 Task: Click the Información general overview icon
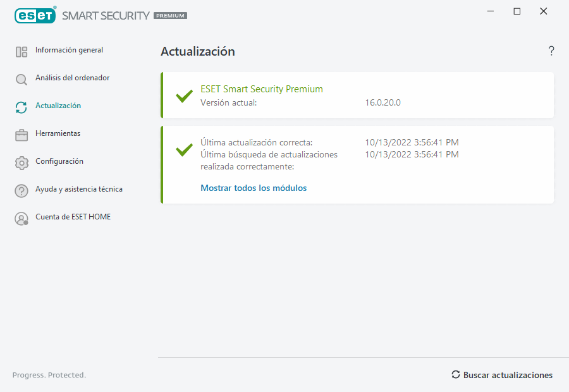(21, 52)
